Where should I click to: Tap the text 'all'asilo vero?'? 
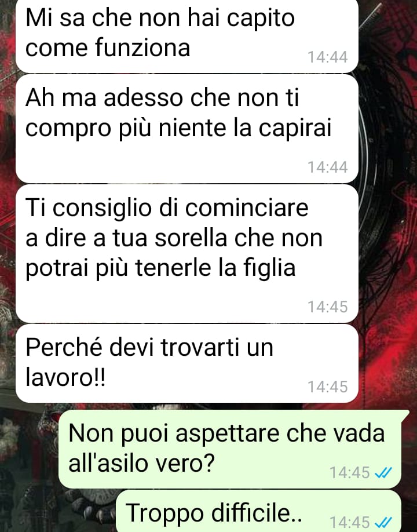point(142,463)
